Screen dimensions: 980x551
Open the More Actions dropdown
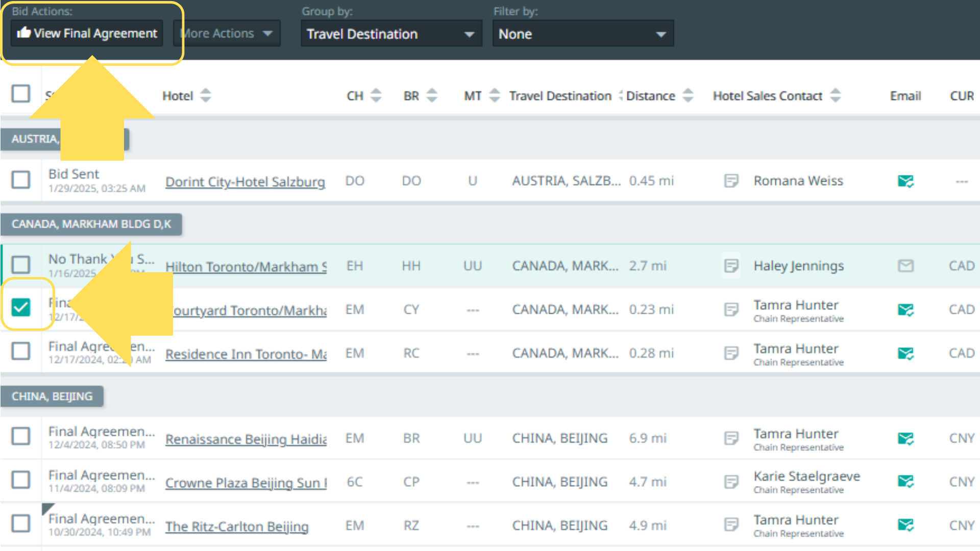pos(227,34)
